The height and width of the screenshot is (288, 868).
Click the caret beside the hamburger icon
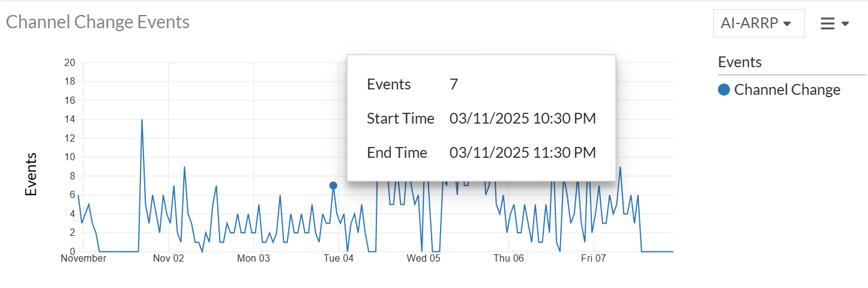tap(845, 24)
